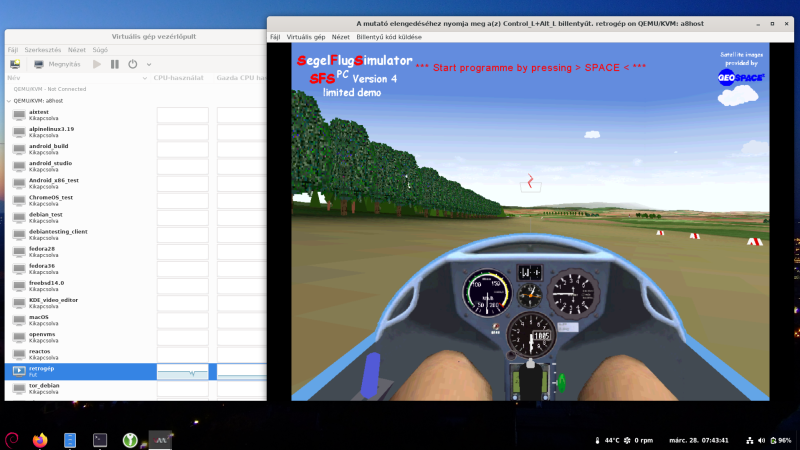
Task: Pause the running virtual machine
Action: coord(115,64)
